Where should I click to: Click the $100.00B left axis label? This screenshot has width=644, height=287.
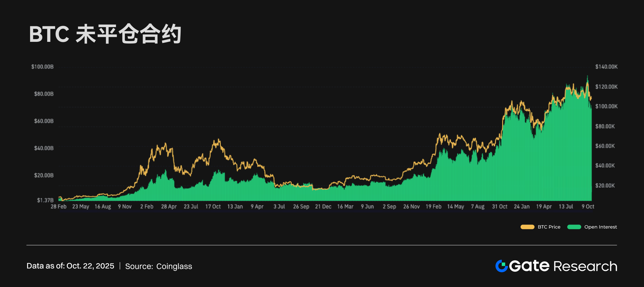[x=42, y=67]
